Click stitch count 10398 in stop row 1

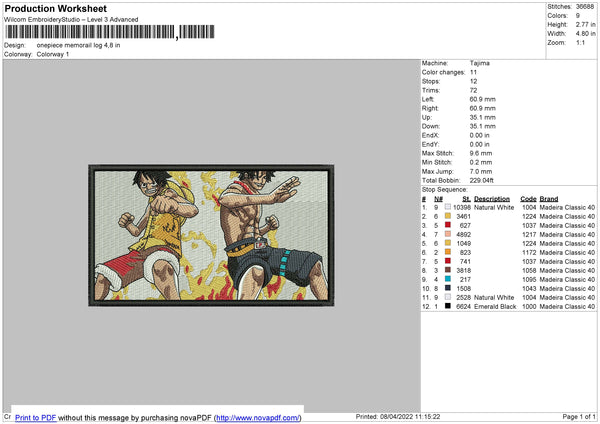(462, 207)
